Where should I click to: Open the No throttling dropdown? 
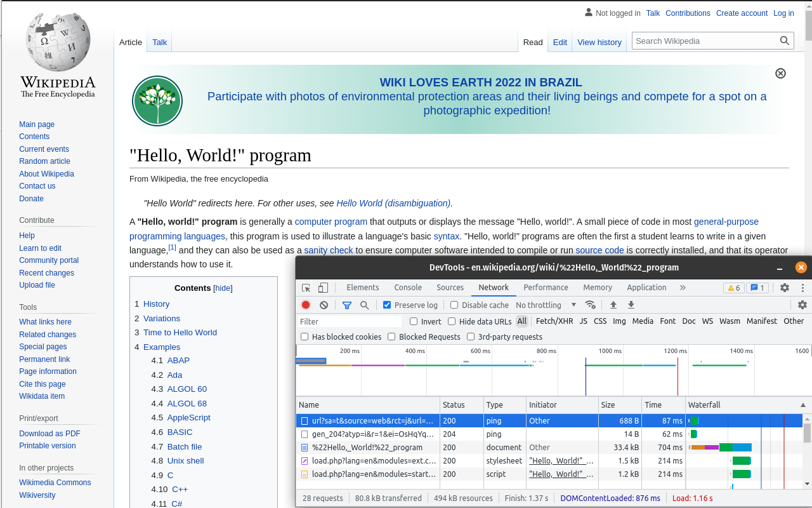[x=546, y=305]
